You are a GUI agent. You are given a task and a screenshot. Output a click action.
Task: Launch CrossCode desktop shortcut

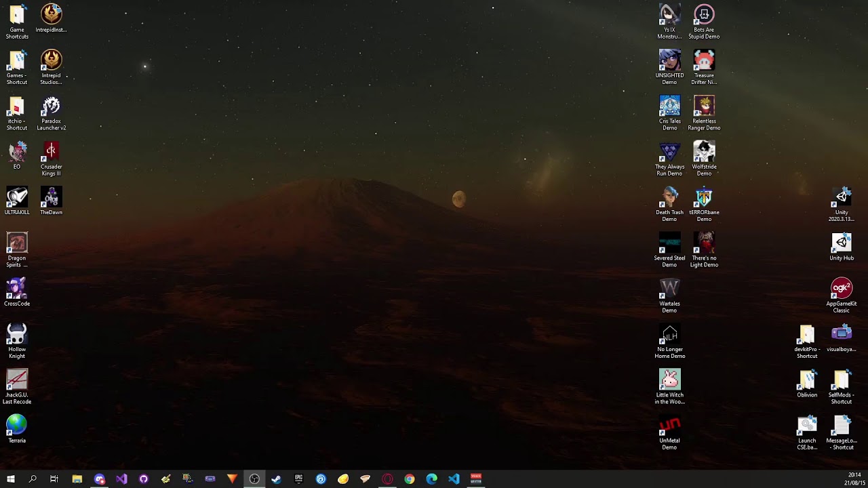pos(17,292)
